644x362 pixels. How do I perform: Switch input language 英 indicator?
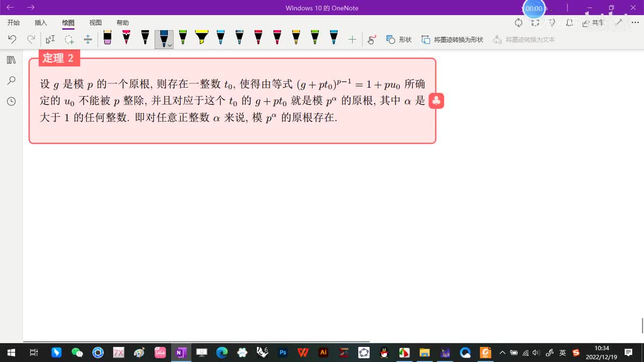click(562, 352)
